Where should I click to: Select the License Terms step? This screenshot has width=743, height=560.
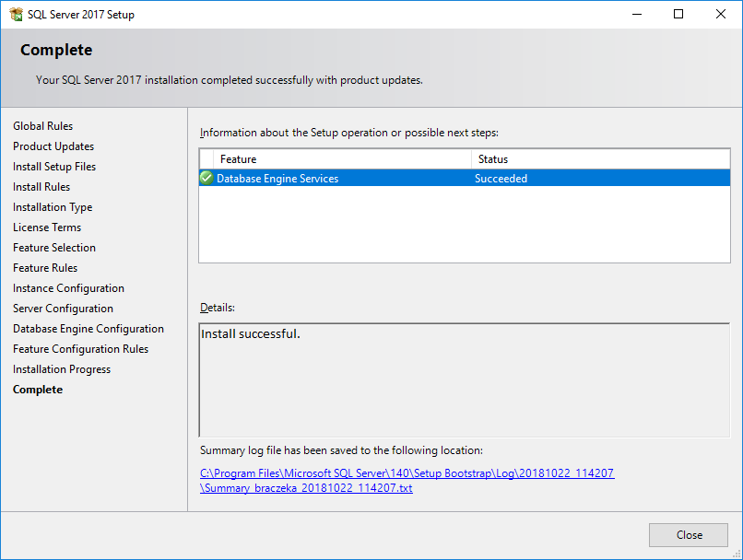point(47,227)
